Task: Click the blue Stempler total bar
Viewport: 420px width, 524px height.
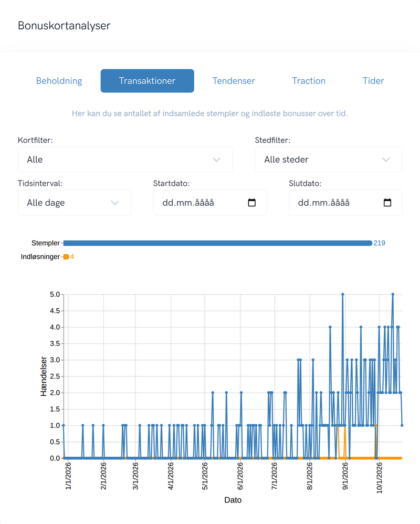Action: click(x=217, y=243)
